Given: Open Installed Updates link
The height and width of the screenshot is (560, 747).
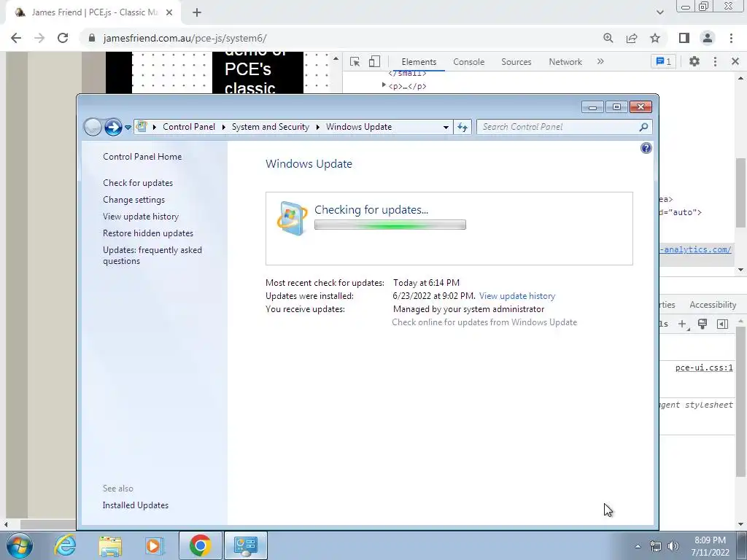Looking at the screenshot, I should [x=135, y=505].
